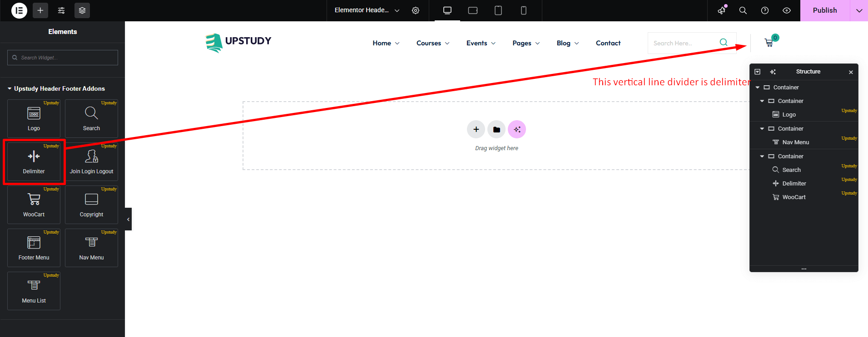Click the Elementor logo button
The height and width of the screenshot is (337, 868).
[x=19, y=10]
